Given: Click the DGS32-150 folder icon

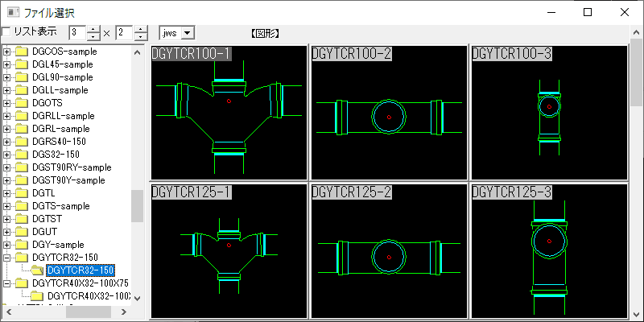Looking at the screenshot, I should tap(22, 155).
